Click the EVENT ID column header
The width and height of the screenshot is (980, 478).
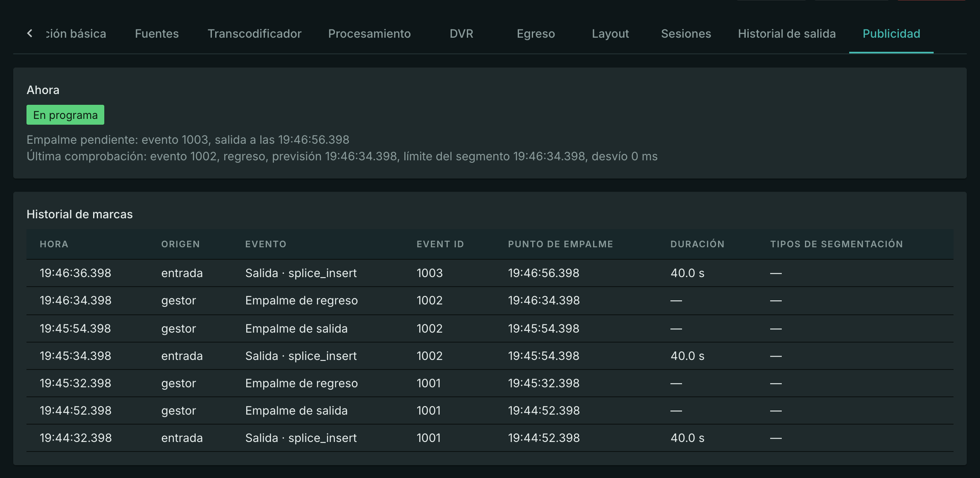[440, 244]
